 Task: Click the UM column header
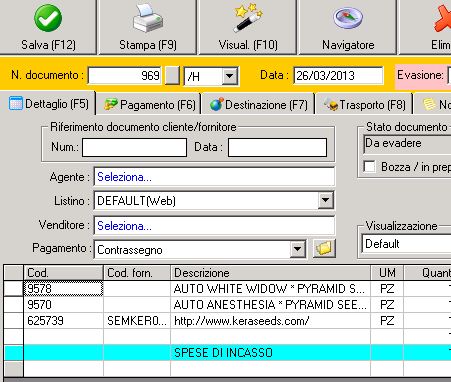[387, 273]
